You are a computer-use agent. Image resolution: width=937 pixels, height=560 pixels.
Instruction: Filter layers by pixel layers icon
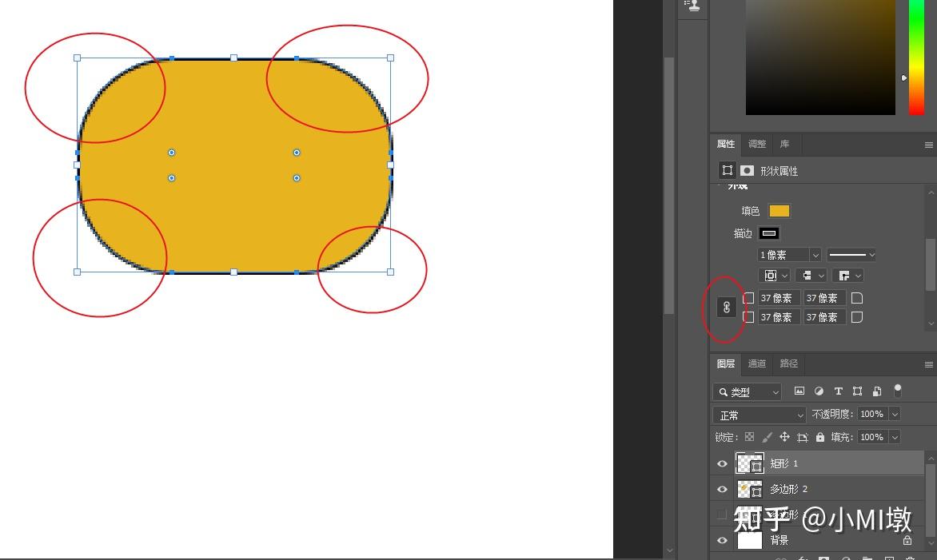[799, 391]
